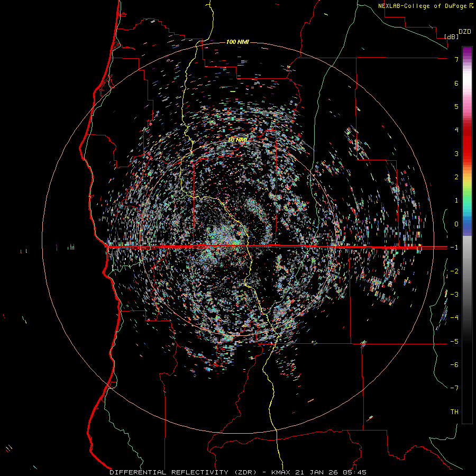Click the 5 value on color scale
The height and width of the screenshot is (476, 476).
tap(456, 106)
